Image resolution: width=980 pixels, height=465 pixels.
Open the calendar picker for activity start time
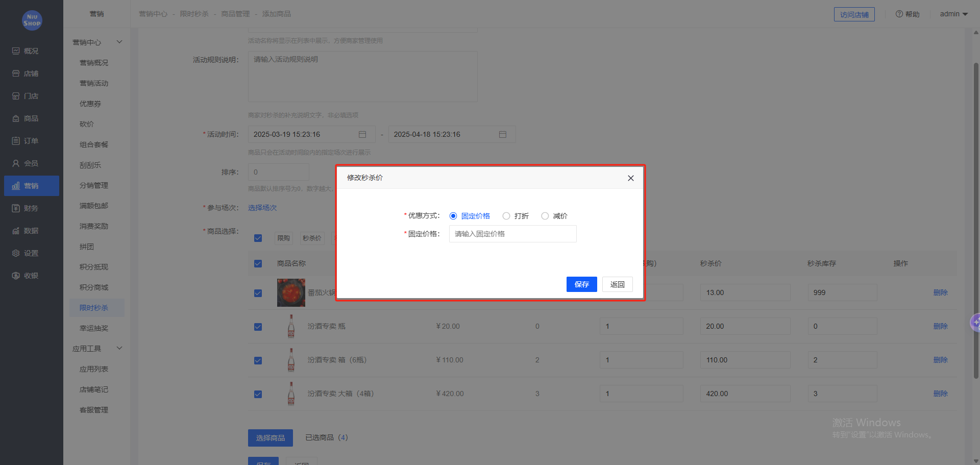pyautogui.click(x=362, y=134)
